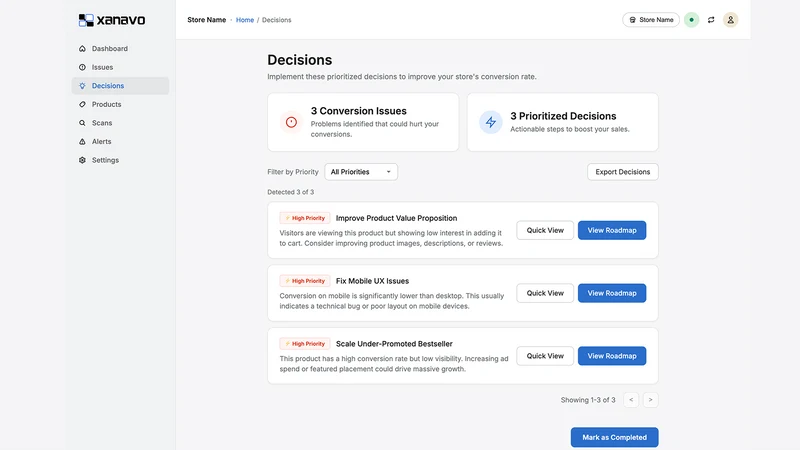
Task: Click the Scans magnifier icon in sidebar
Action: coord(82,123)
